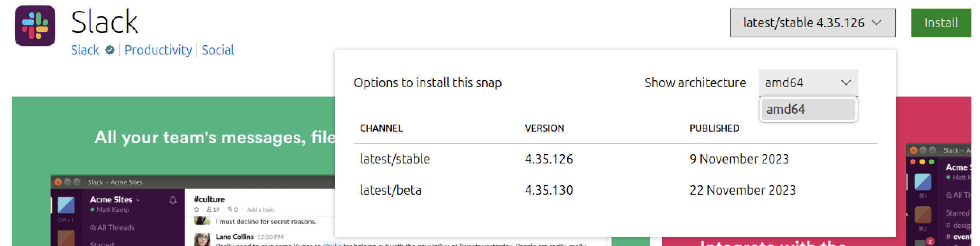980x246 pixels.
Task: Click the blue workspace icon in screenshot sidebar
Action: click(x=66, y=205)
